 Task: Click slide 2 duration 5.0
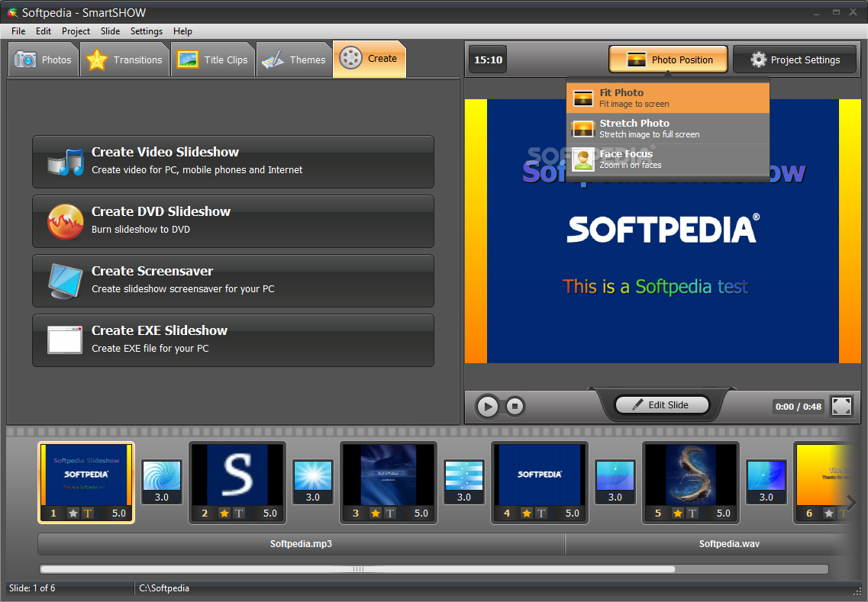[x=270, y=513]
